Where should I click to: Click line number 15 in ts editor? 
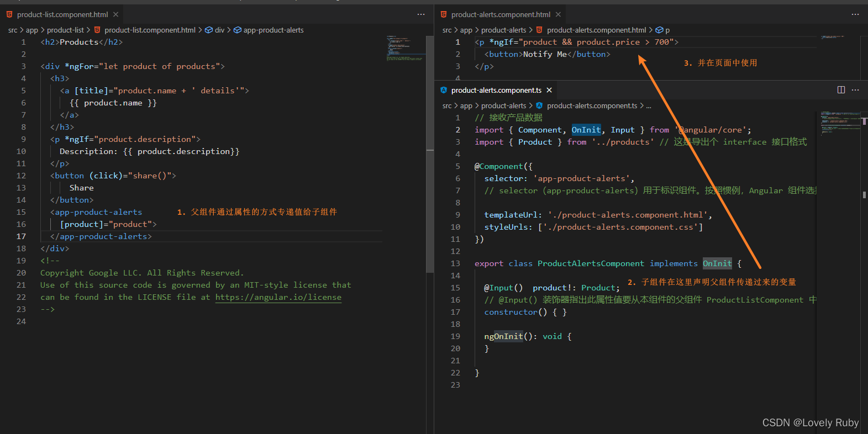(x=455, y=288)
